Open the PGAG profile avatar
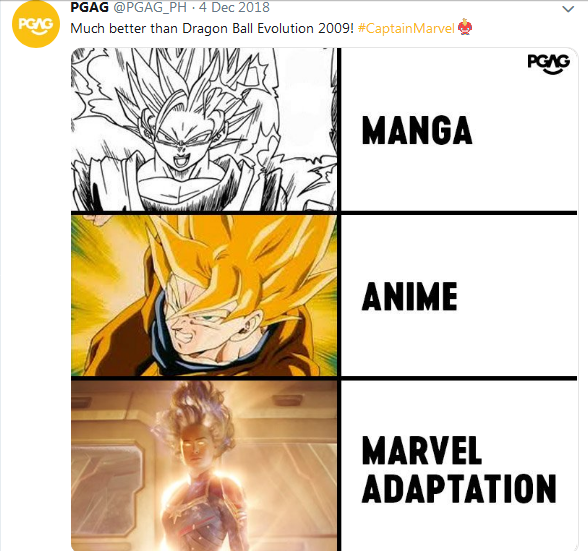 click(x=36, y=24)
